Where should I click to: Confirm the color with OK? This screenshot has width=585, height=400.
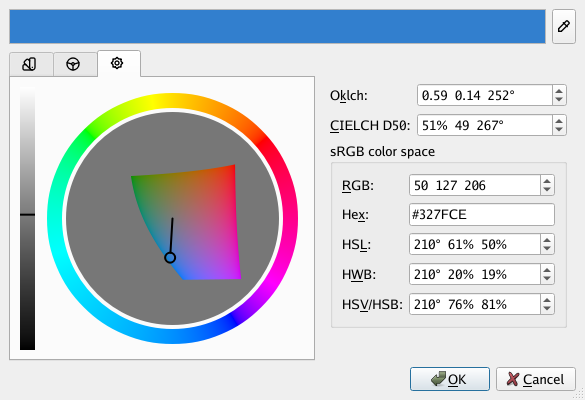point(450,379)
